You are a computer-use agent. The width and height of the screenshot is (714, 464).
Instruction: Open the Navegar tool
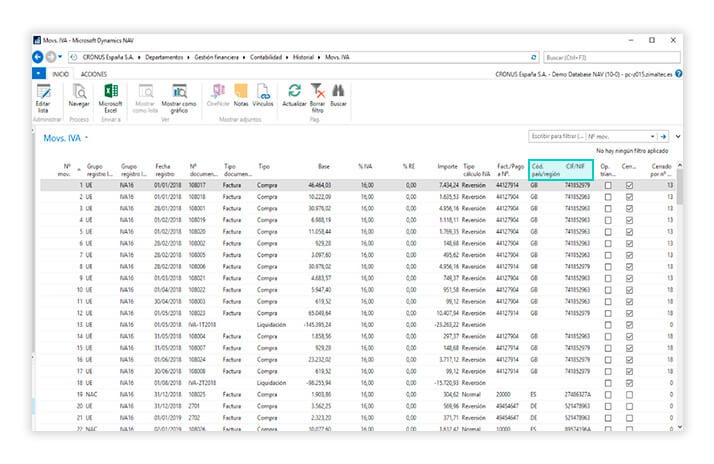coord(79,92)
